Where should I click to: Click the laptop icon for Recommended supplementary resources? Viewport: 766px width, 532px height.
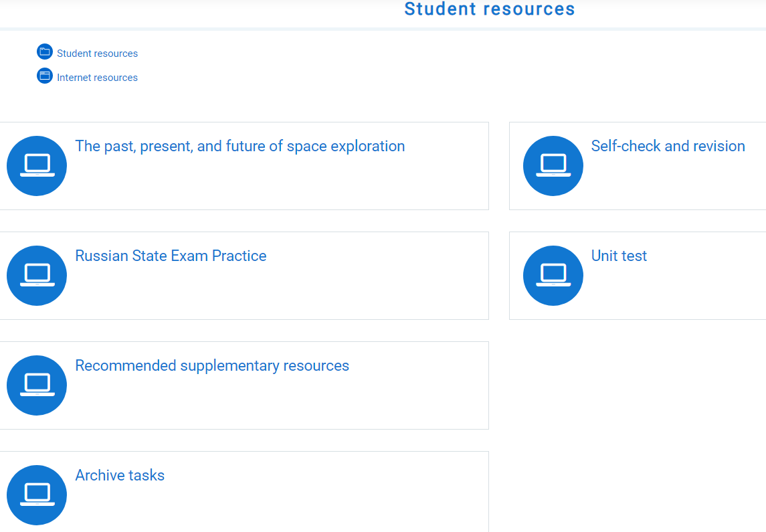(37, 385)
